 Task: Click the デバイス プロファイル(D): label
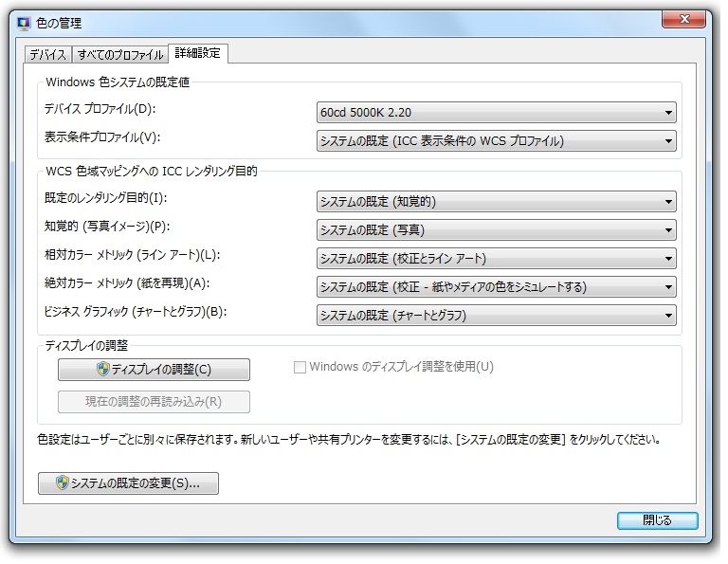[x=100, y=109]
